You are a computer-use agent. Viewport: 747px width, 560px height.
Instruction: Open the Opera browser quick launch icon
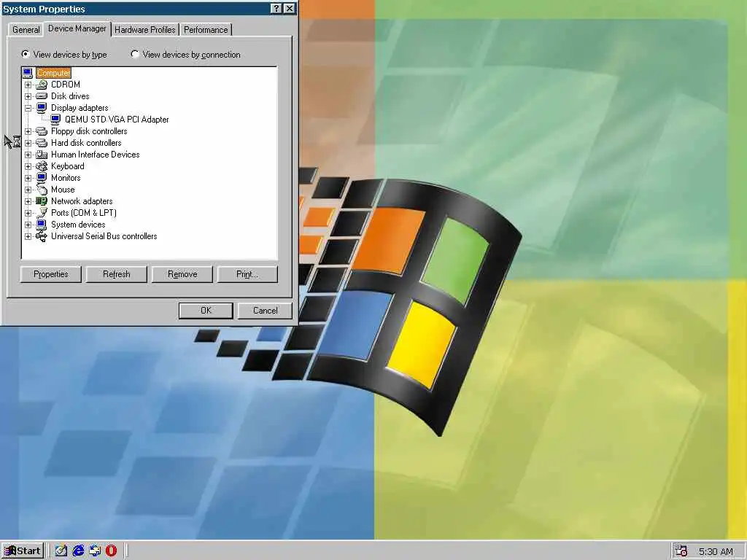pyautogui.click(x=111, y=551)
